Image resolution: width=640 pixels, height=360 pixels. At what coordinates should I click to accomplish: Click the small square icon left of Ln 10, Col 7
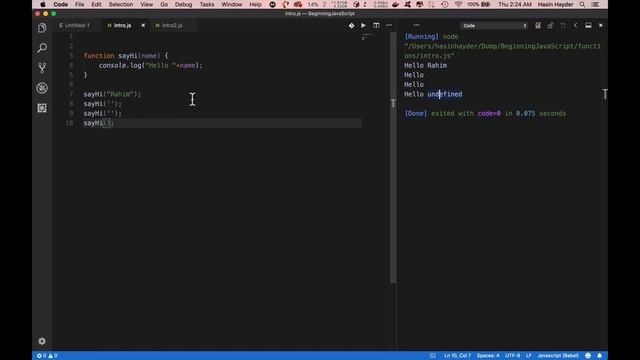coord(433,356)
